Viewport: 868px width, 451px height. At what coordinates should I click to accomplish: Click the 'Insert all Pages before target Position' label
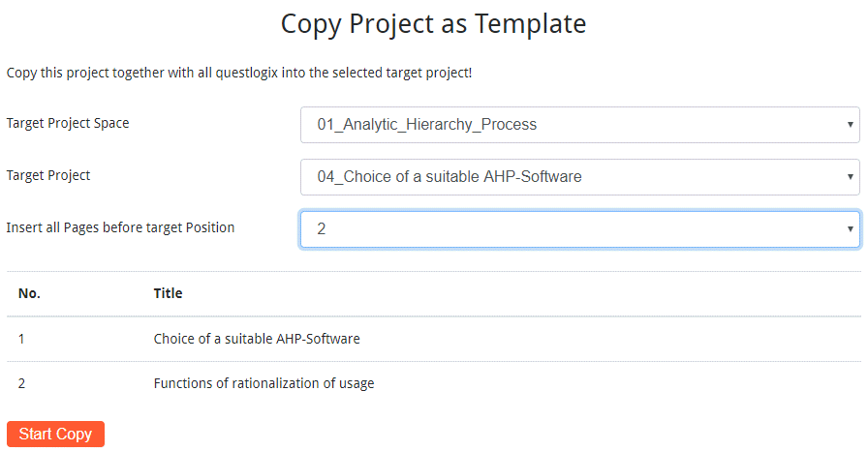coord(120,227)
